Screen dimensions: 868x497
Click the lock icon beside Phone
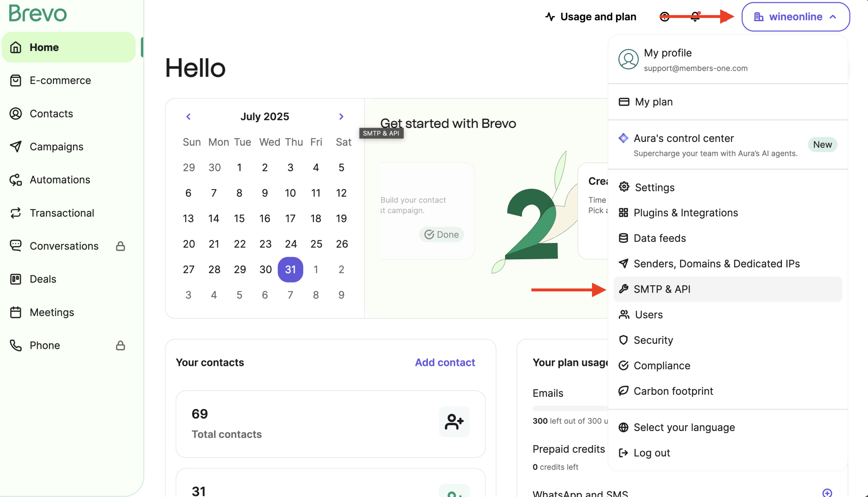tap(120, 346)
